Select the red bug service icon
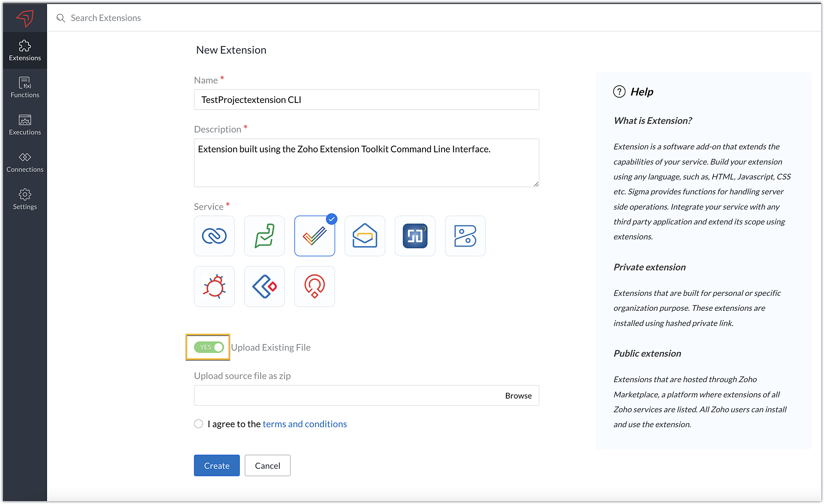This screenshot has height=504, width=824. coord(214,287)
